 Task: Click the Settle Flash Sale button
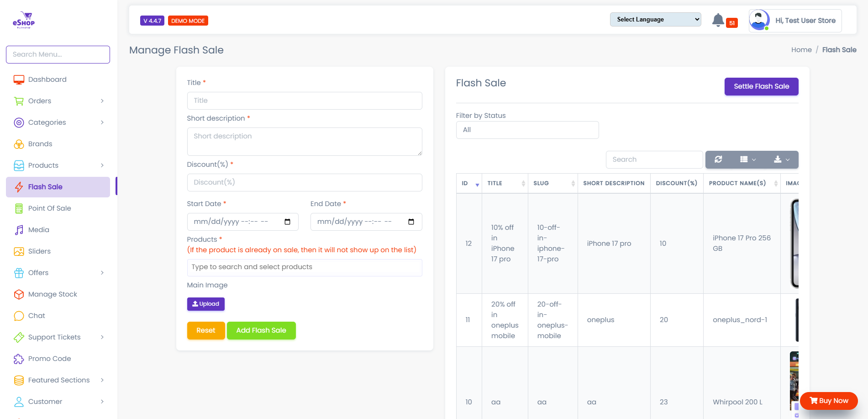click(x=761, y=86)
